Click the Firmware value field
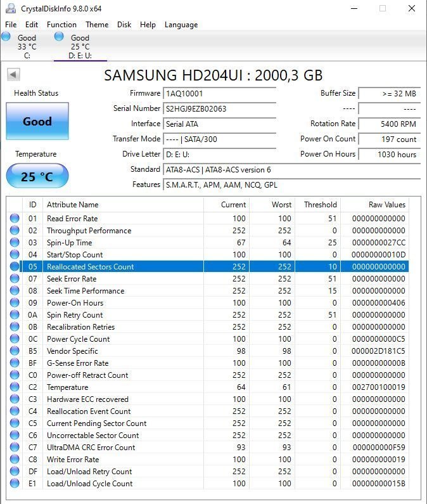 point(220,94)
